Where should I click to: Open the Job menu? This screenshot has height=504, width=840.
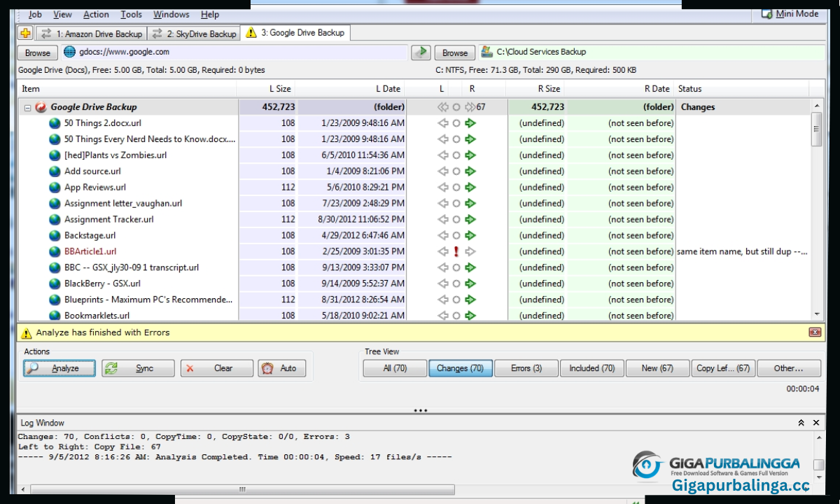(x=35, y=14)
